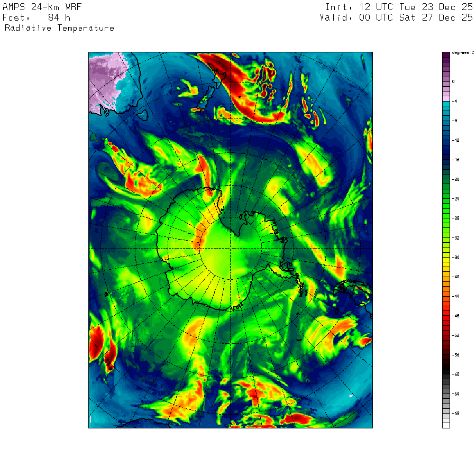Click the -12 colorbar label
The image size is (476, 476).
(455, 140)
